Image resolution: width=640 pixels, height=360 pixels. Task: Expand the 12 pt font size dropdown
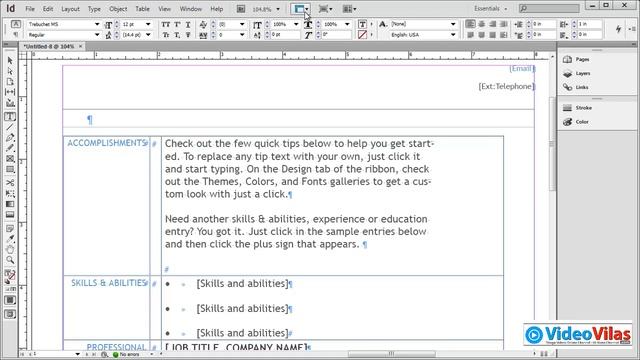pyautogui.click(x=148, y=24)
